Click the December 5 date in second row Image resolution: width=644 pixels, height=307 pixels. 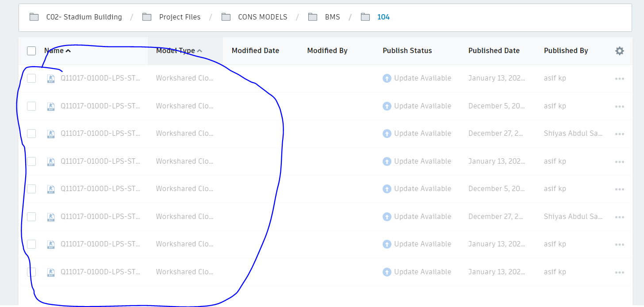[x=497, y=106]
